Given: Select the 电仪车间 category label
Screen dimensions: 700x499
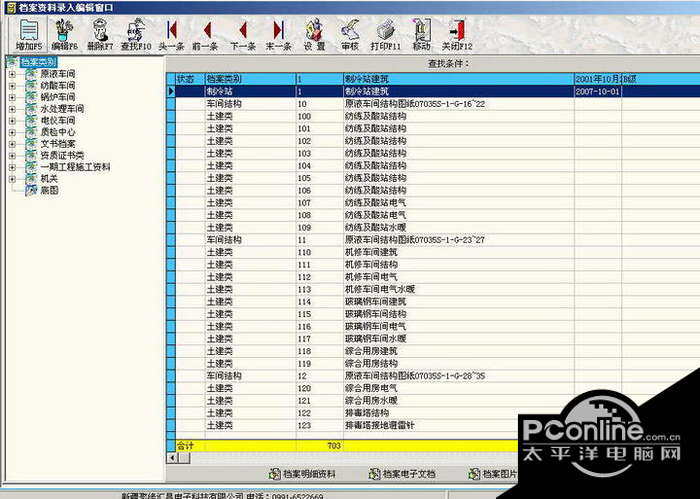Looking at the screenshot, I should 58,121.
